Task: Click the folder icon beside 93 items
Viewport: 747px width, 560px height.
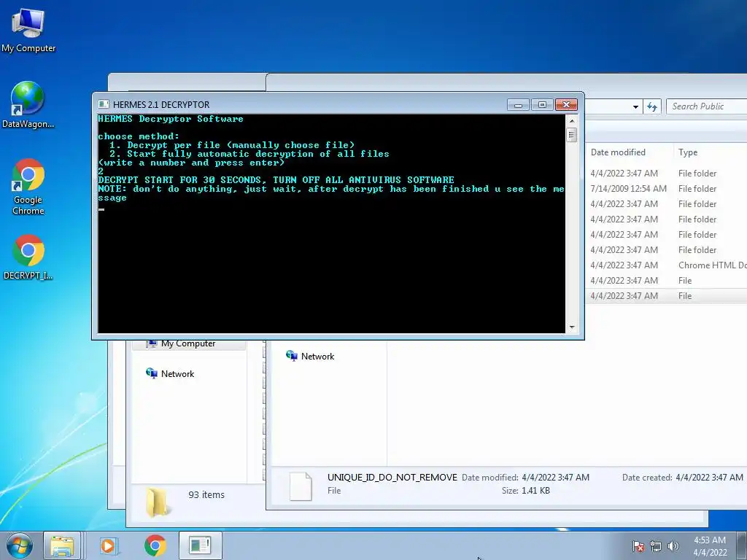Action: click(158, 503)
